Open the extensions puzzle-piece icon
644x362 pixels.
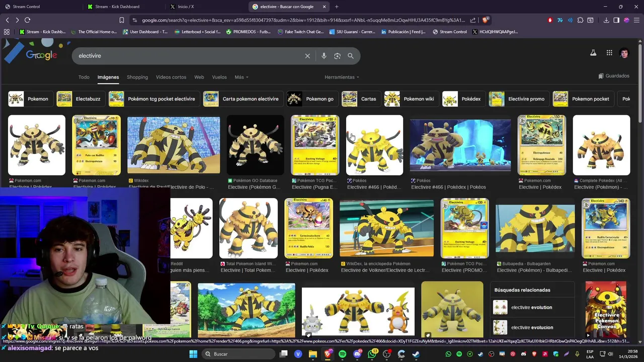coord(580,20)
